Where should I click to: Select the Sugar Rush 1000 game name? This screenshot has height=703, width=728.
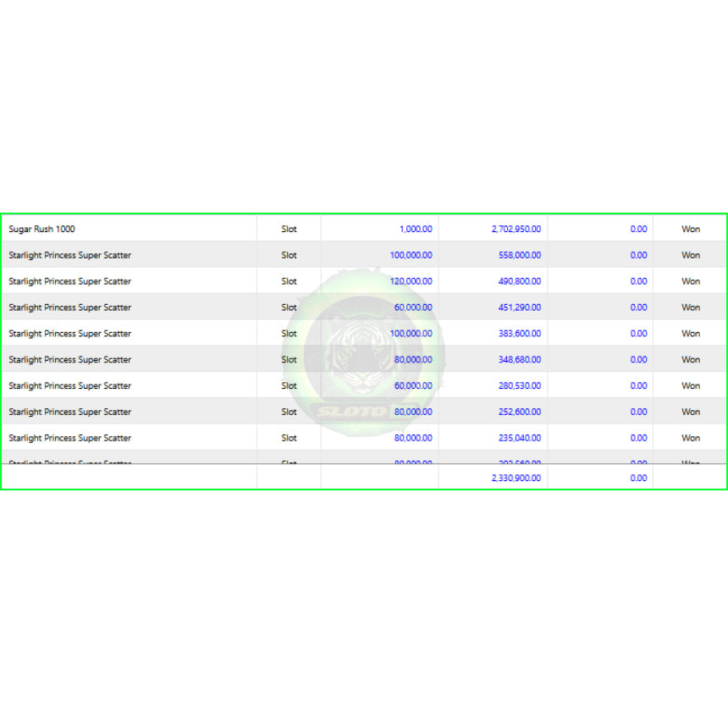pos(41,229)
